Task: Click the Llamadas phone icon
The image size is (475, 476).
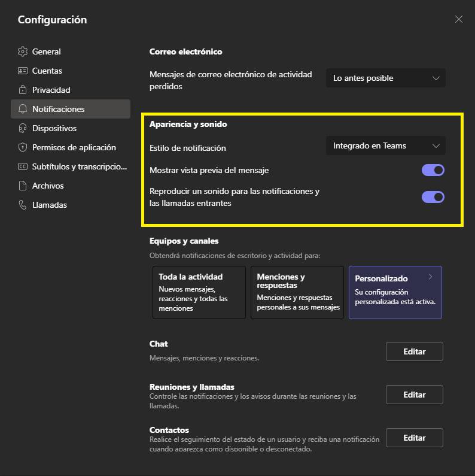Action: coord(23,205)
